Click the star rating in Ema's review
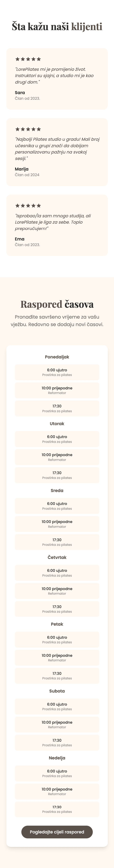The image size is (114, 868). 28,206
